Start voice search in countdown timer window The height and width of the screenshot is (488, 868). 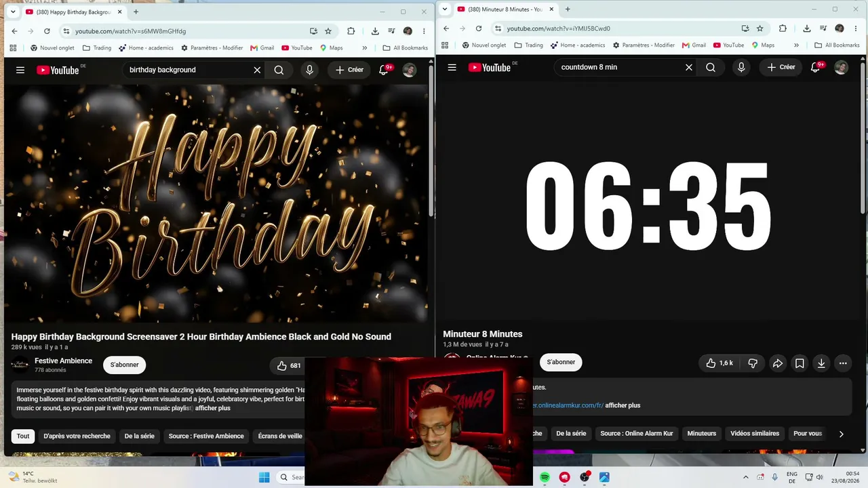741,67
